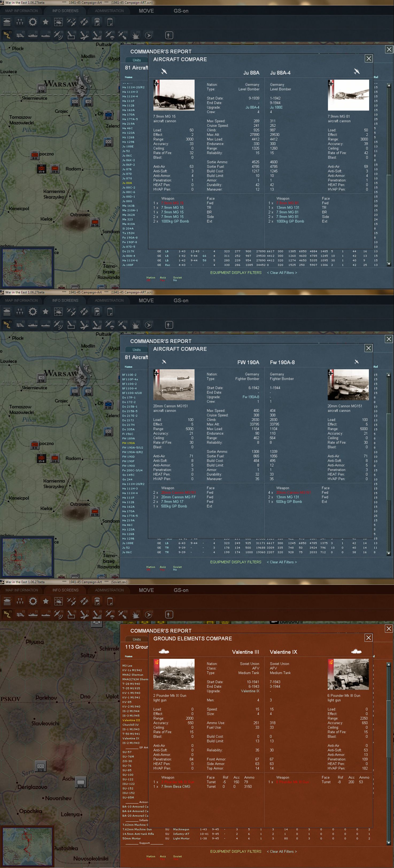Select Ta 152H in the aircraft list
The height and width of the screenshot is (868, 394).
point(128,233)
